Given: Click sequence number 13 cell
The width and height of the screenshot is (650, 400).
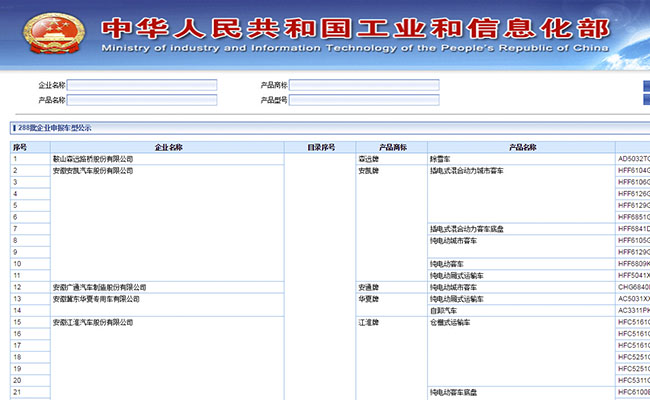Looking at the screenshot, I should [x=30, y=299].
